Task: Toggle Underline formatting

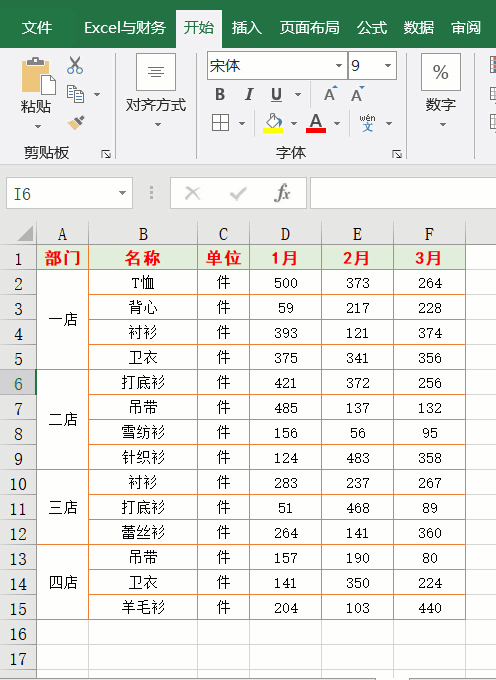Action: coord(276,94)
